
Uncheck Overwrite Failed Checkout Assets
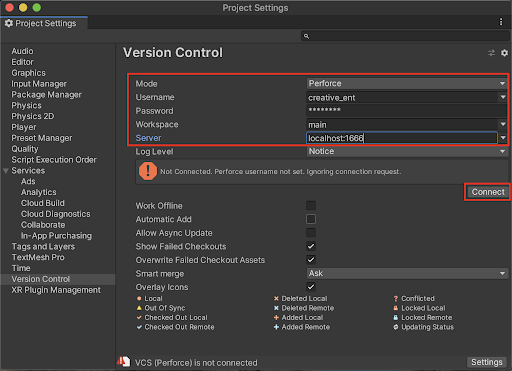point(311,260)
